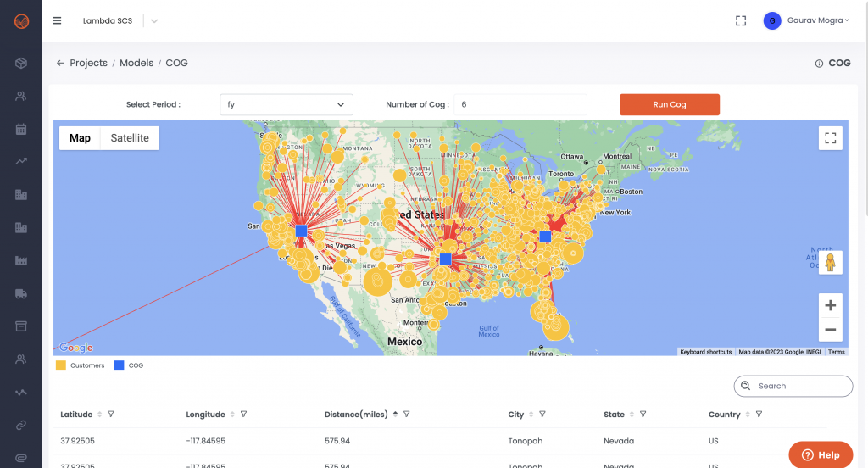The width and height of the screenshot is (868, 468).
Task: Filter the Latitude column
Action: pos(111,415)
